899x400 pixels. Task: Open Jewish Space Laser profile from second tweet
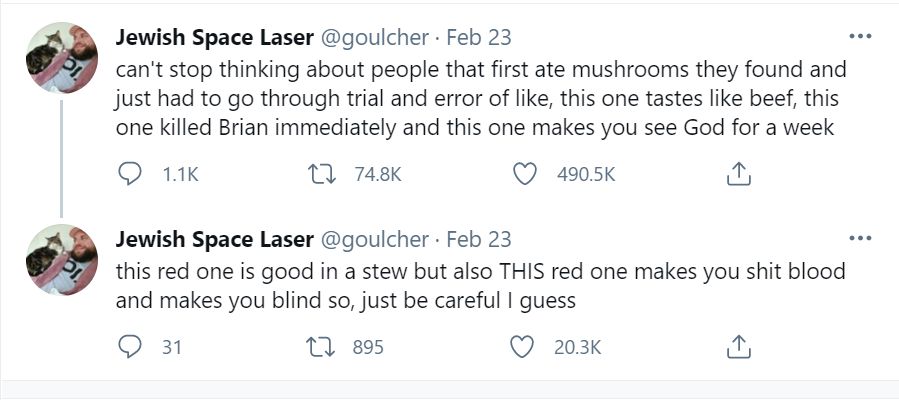pyautogui.click(x=214, y=239)
